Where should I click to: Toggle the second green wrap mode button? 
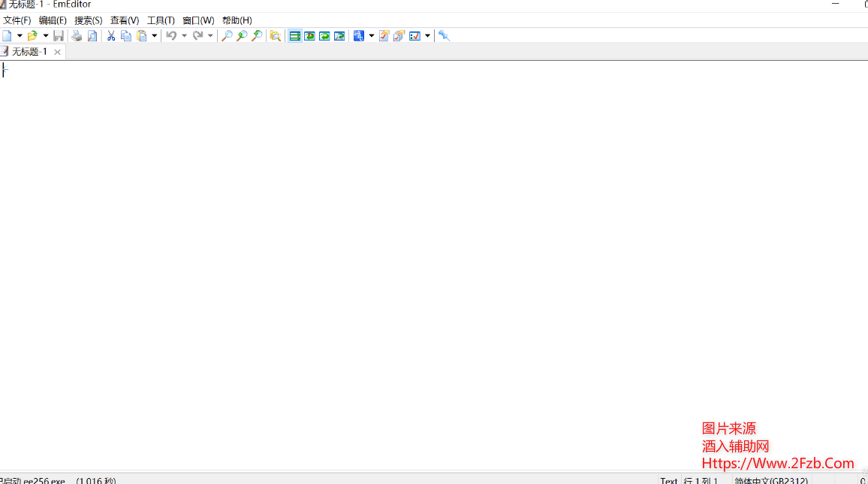click(309, 36)
